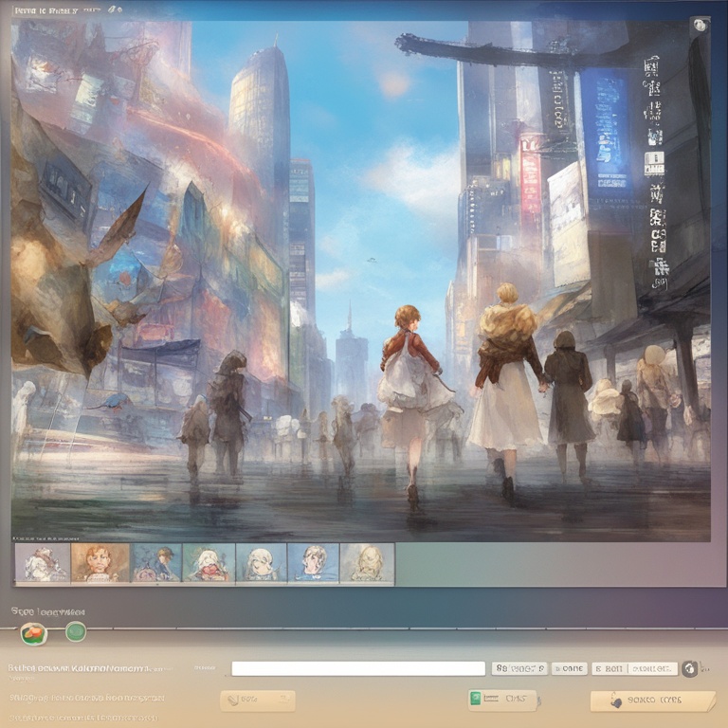Click the first small button right of input field
The image size is (728, 728).
point(519,668)
